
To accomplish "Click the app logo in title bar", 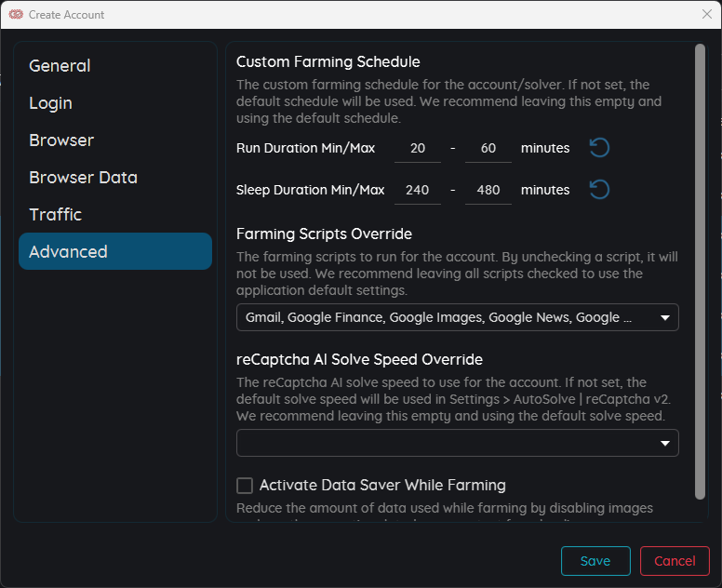I will point(16,14).
